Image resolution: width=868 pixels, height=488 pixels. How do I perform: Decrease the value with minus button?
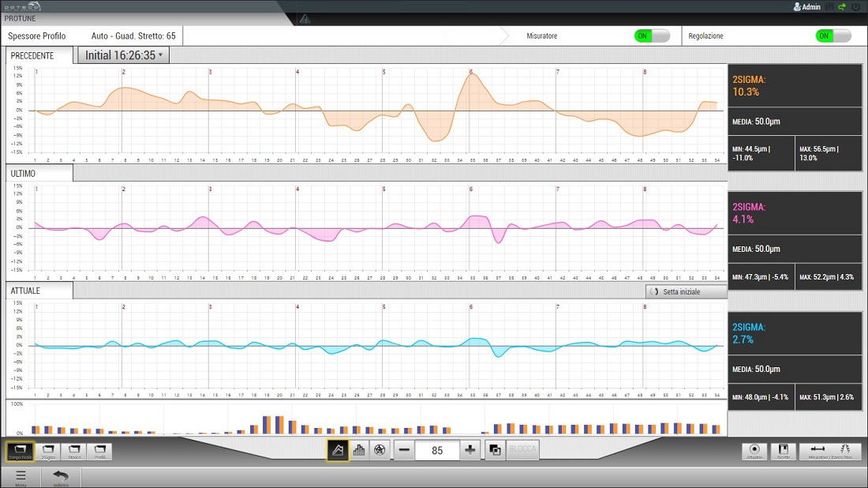404,450
